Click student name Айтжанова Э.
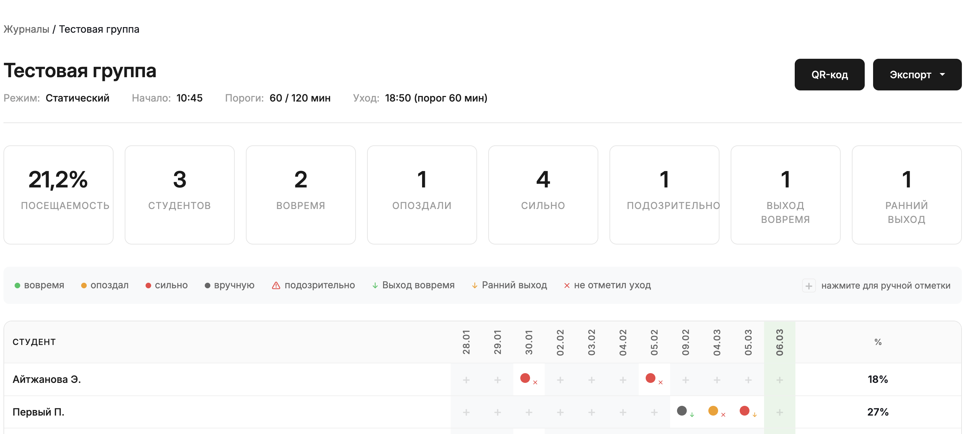Screen dimensions: 980x434 (x=47, y=379)
